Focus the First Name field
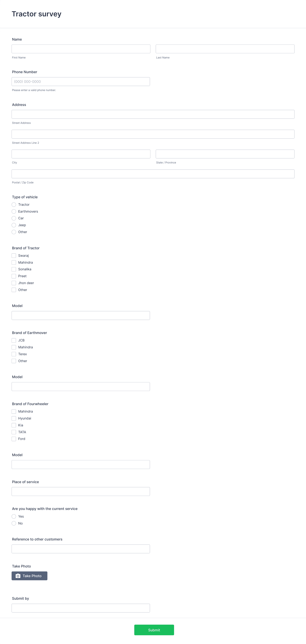 [x=81, y=49]
